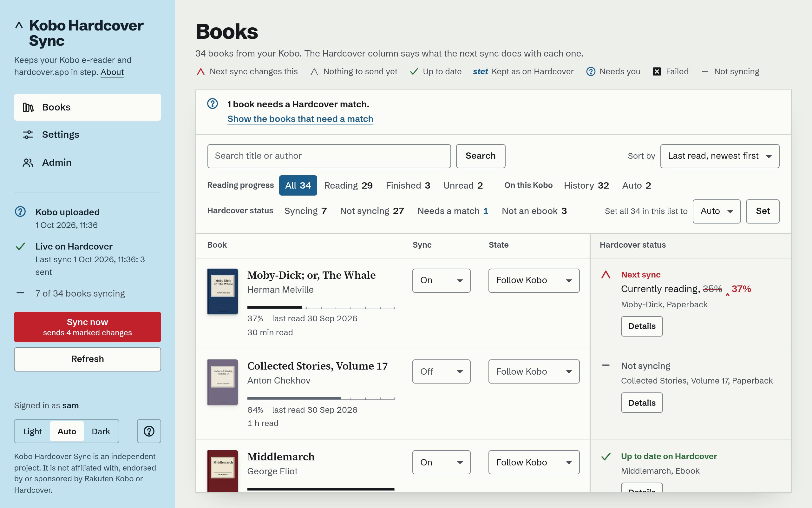Click the checkmark legend icon for Up to date
This screenshot has height=508, width=812.
point(414,71)
